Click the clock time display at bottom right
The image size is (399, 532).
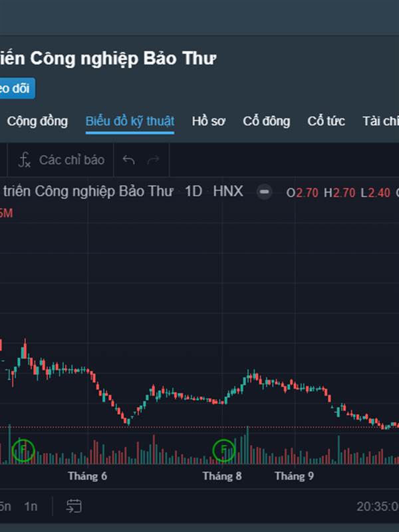(x=378, y=507)
